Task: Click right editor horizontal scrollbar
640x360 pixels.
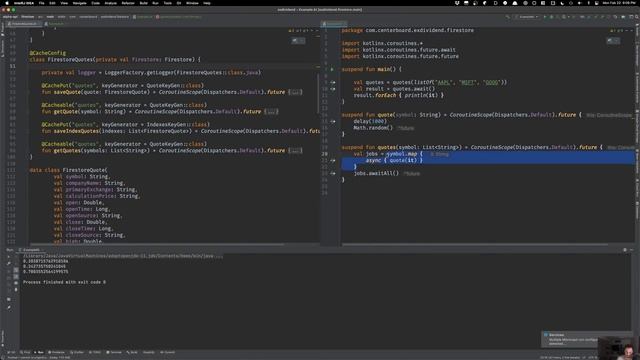Action: 475,245
